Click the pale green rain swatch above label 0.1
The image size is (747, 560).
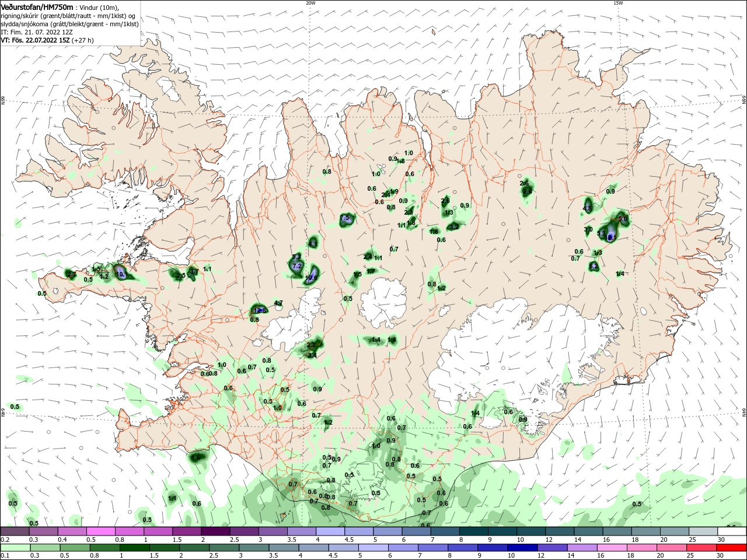[x=15, y=548]
